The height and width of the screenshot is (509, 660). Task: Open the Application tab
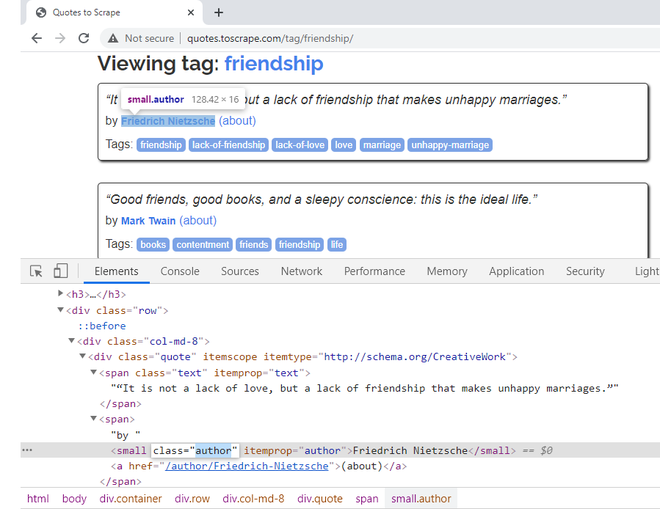(516, 271)
